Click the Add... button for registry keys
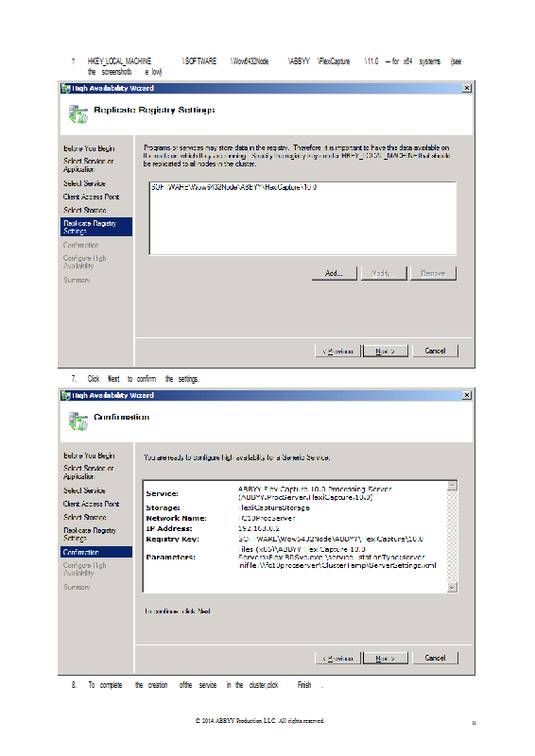 click(x=334, y=273)
